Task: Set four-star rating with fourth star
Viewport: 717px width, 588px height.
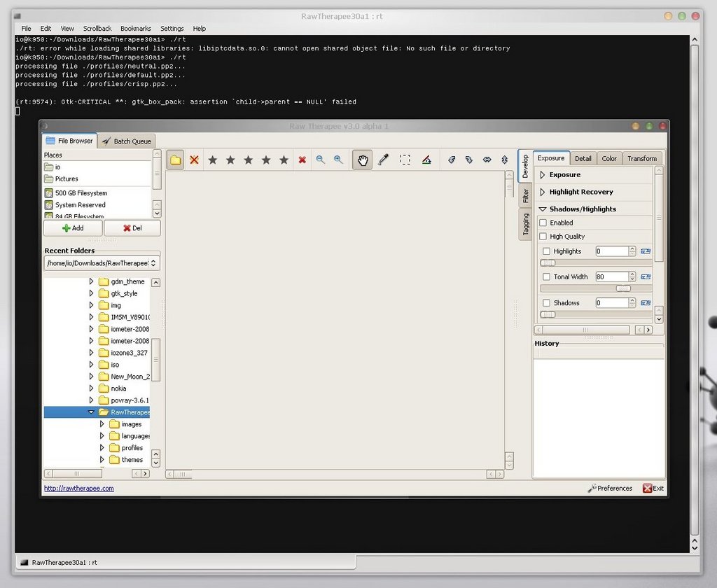Action: (266, 160)
